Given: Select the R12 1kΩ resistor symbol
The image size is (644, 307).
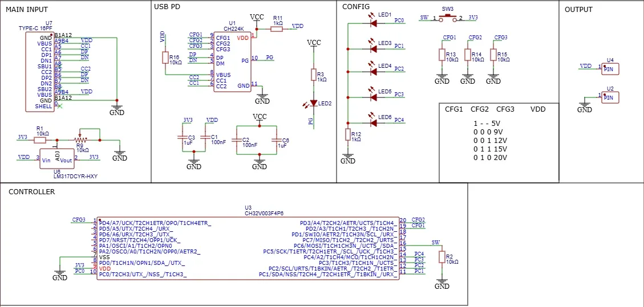Looking at the screenshot, I should click(x=348, y=135).
